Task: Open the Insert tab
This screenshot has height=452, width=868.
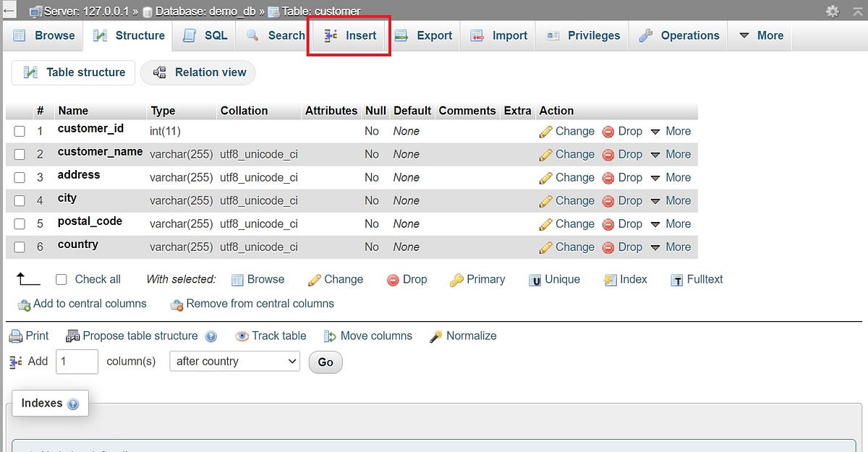Action: (352, 35)
